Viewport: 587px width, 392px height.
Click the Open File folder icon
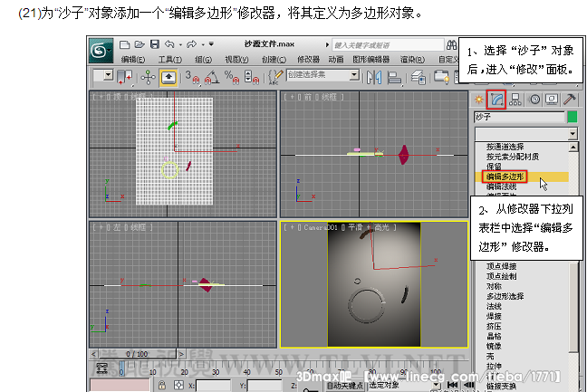tap(140, 44)
